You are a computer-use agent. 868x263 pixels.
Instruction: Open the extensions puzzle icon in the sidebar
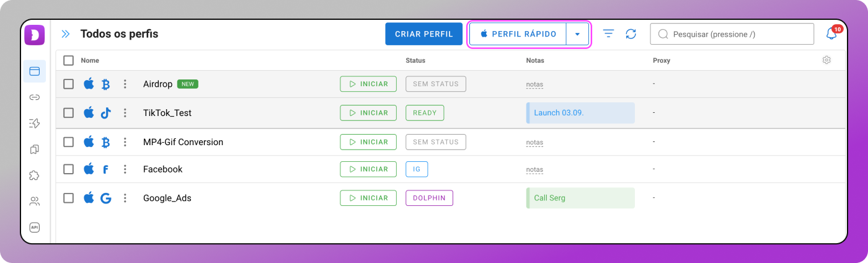point(35,176)
